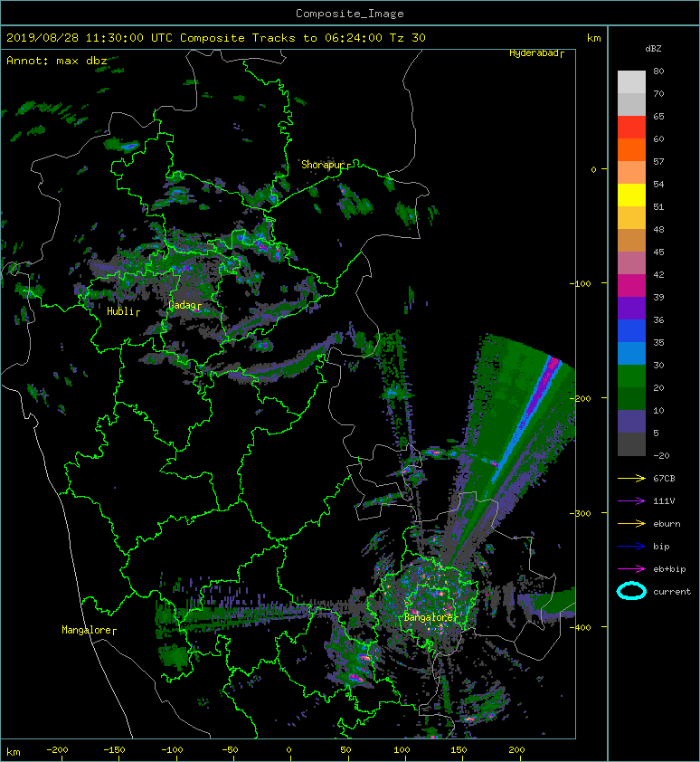Click the eburn arrow legend icon
The width and height of the screenshot is (700, 762).
[x=631, y=523]
